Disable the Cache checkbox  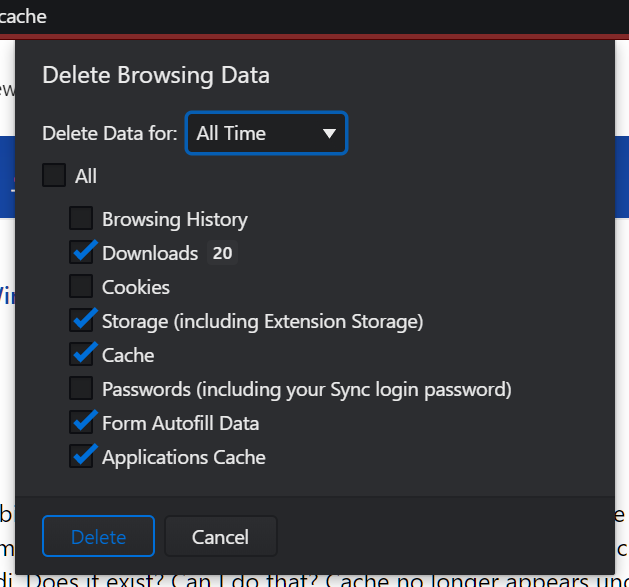coord(81,354)
